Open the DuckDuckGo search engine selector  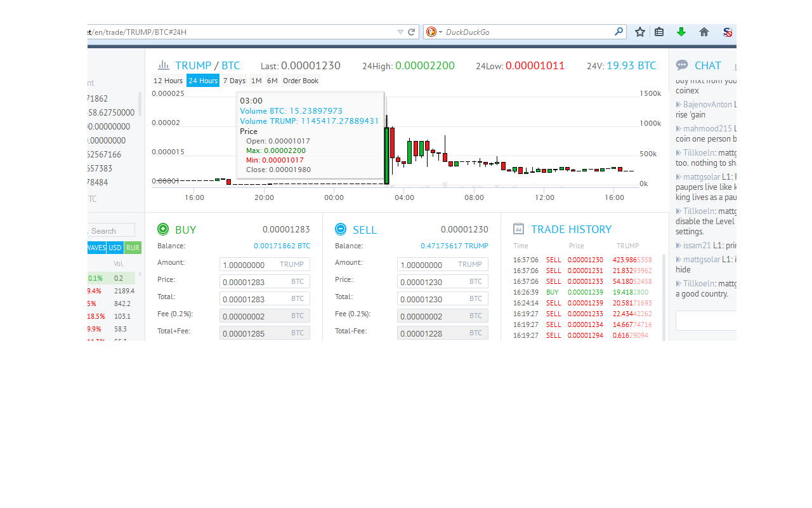(x=434, y=32)
